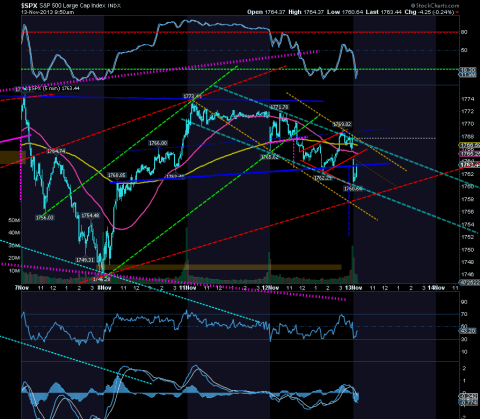Select the 11Nov date axis marker

(x=188, y=288)
